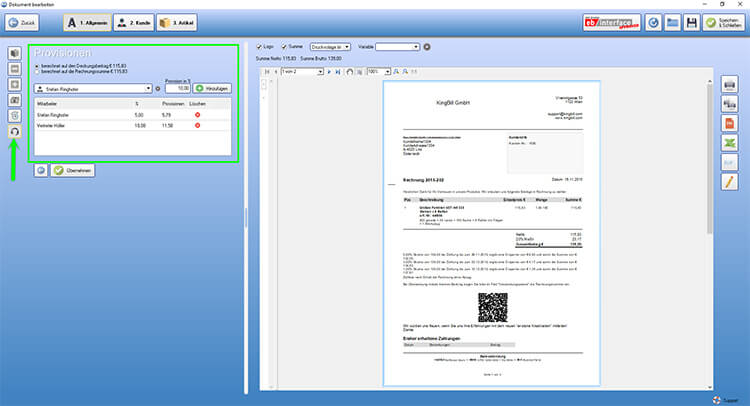Click Provisionen column header
This screenshot has width=750, height=406.
pos(173,103)
